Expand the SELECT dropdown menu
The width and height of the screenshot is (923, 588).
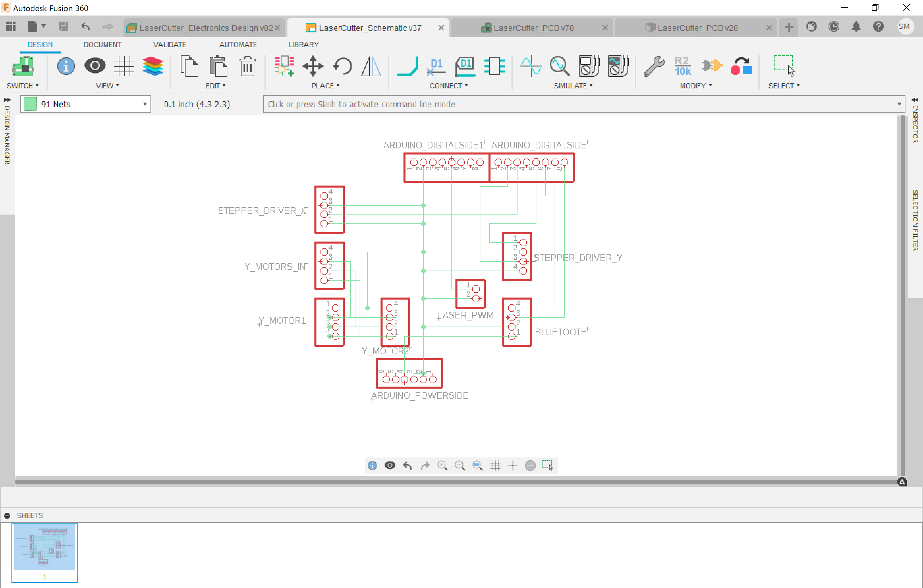tap(784, 85)
